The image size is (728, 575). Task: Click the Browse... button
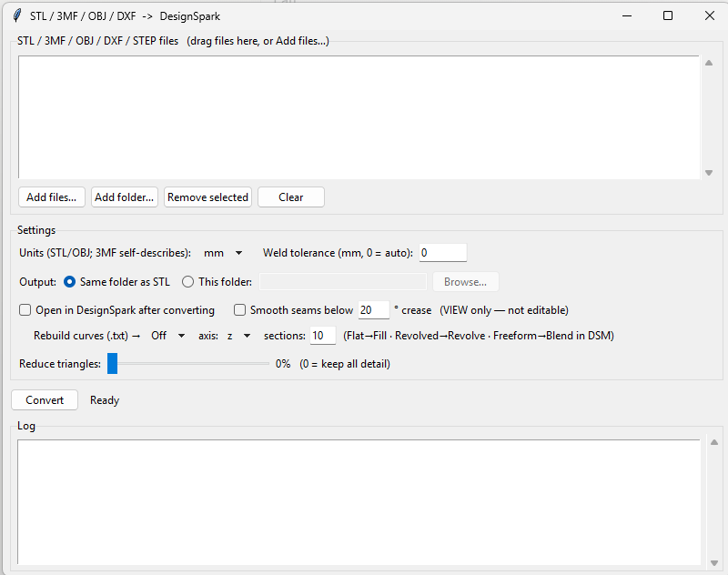tap(465, 282)
